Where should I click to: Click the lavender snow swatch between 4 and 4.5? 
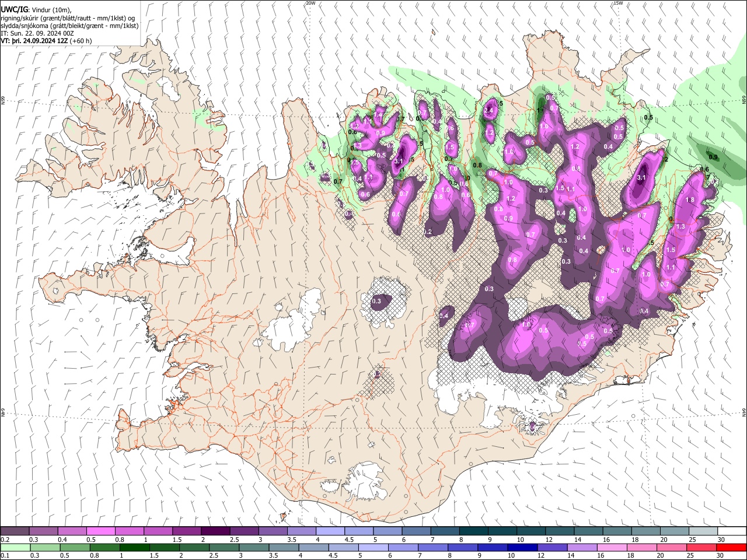[x=330, y=531]
